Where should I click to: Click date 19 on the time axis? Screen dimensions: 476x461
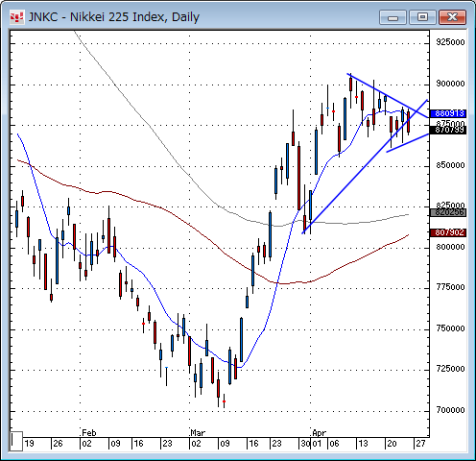point(29,444)
